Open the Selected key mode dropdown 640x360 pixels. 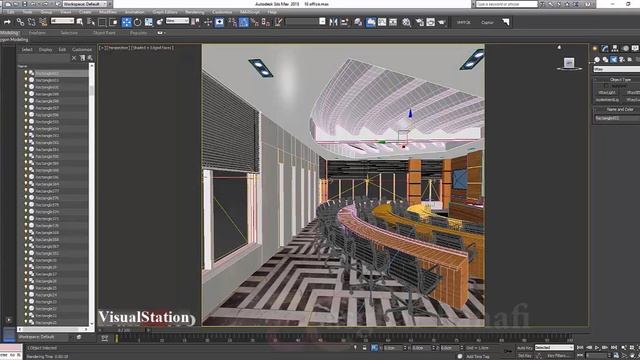(x=554, y=347)
